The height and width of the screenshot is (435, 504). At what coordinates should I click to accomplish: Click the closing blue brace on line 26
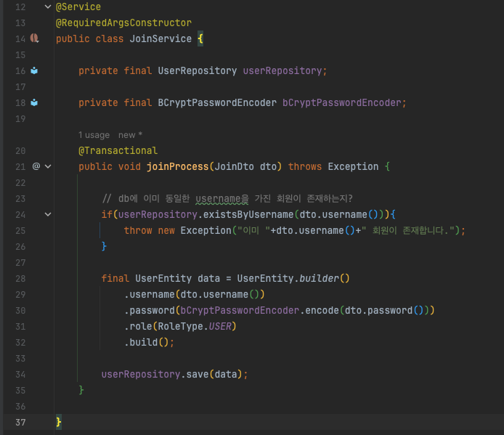pos(104,246)
